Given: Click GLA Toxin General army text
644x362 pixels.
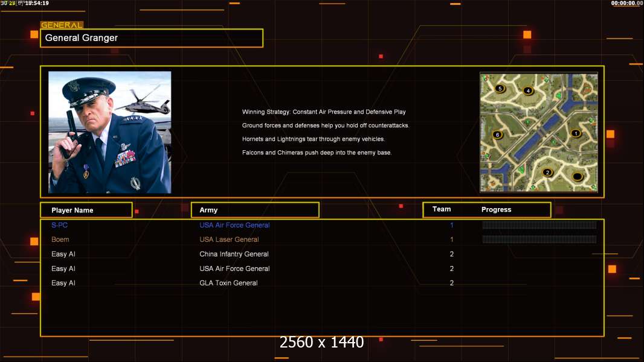Looking at the screenshot, I should (x=228, y=283).
